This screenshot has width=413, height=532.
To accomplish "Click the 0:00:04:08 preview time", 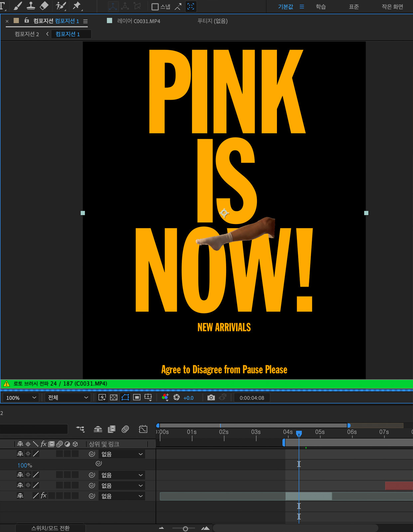I will pyautogui.click(x=252, y=398).
